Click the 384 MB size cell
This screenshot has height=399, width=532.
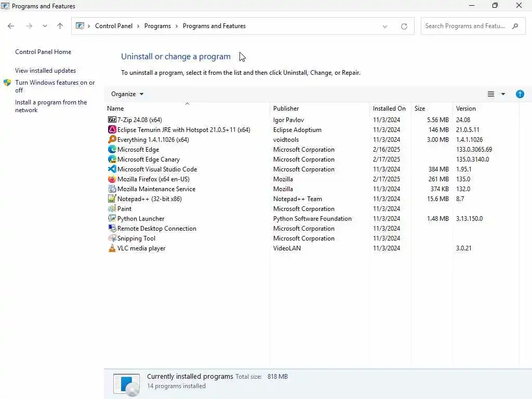pyautogui.click(x=438, y=169)
